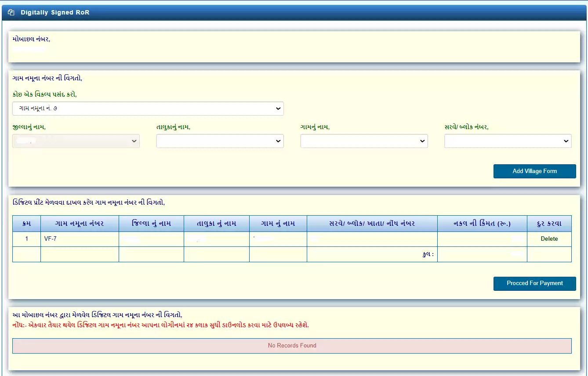This screenshot has height=376, width=588.
Task: Delete the VF-7 row entry
Action: [x=549, y=239]
